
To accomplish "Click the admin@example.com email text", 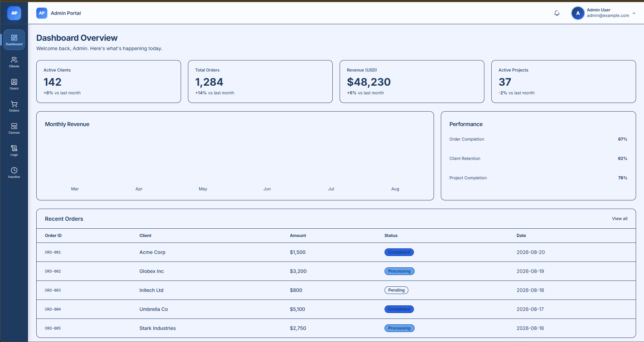I will click(x=608, y=16).
